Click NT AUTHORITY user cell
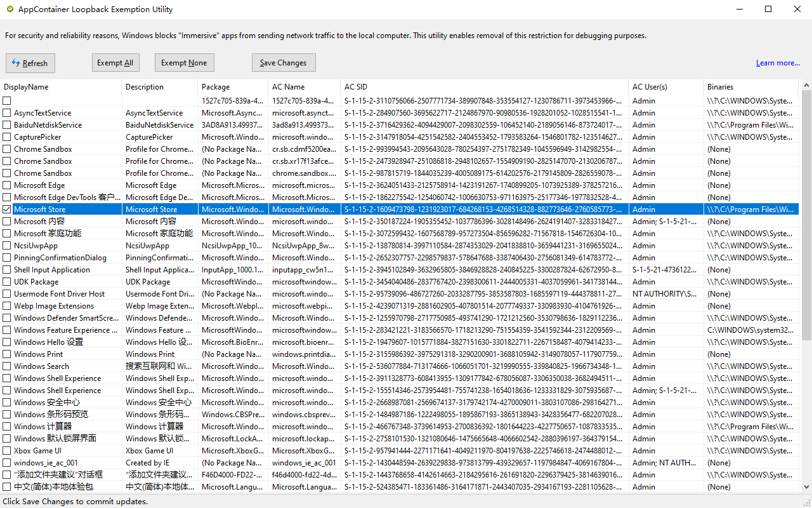 (664, 293)
